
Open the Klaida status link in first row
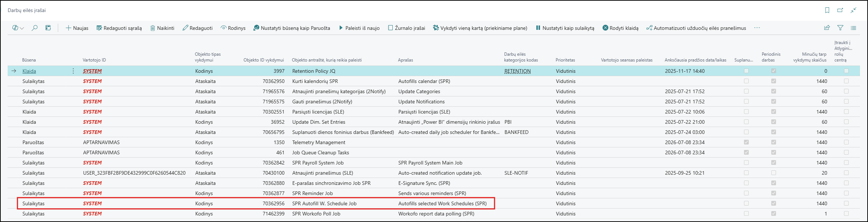click(x=29, y=71)
